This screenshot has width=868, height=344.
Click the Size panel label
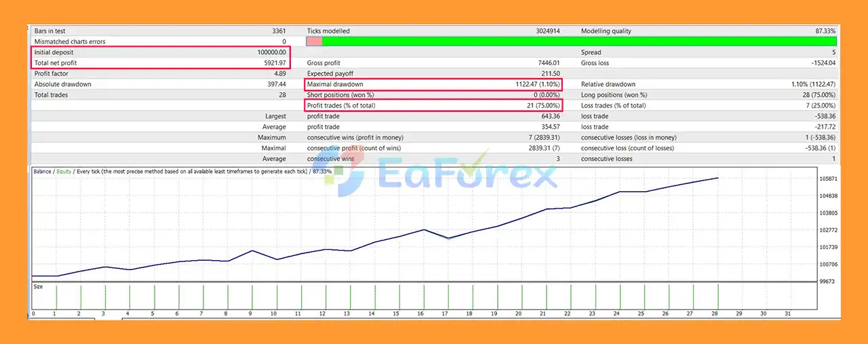coord(38,286)
